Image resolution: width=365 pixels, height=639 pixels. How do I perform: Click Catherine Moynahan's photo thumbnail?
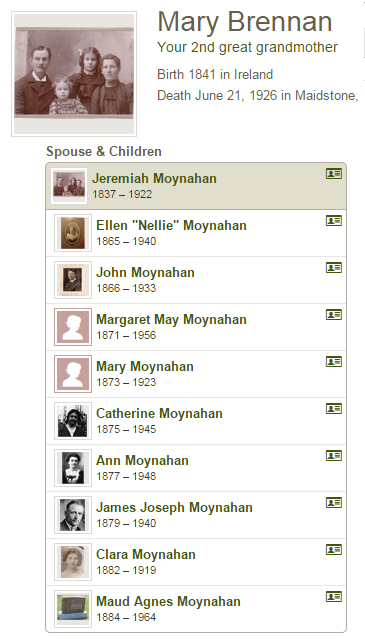click(73, 421)
